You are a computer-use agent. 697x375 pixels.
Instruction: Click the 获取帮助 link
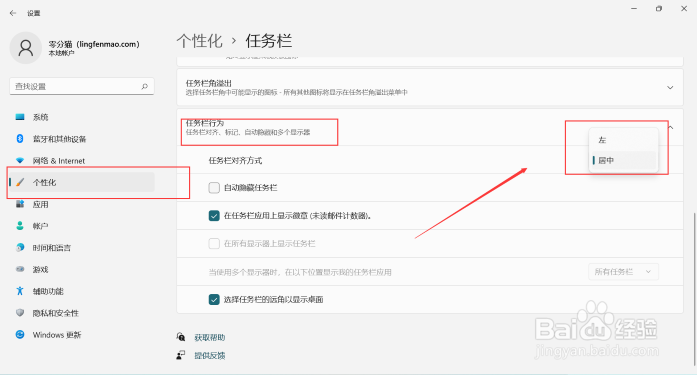[210, 338]
